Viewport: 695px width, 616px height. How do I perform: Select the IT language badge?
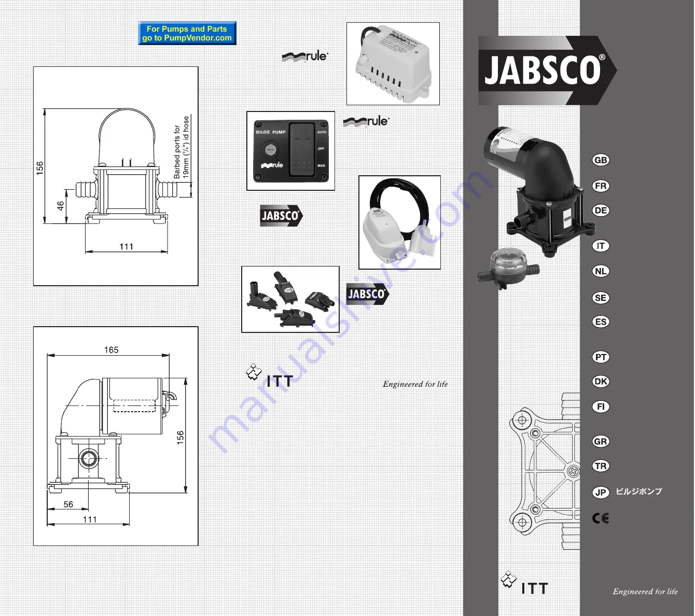pyautogui.click(x=601, y=246)
